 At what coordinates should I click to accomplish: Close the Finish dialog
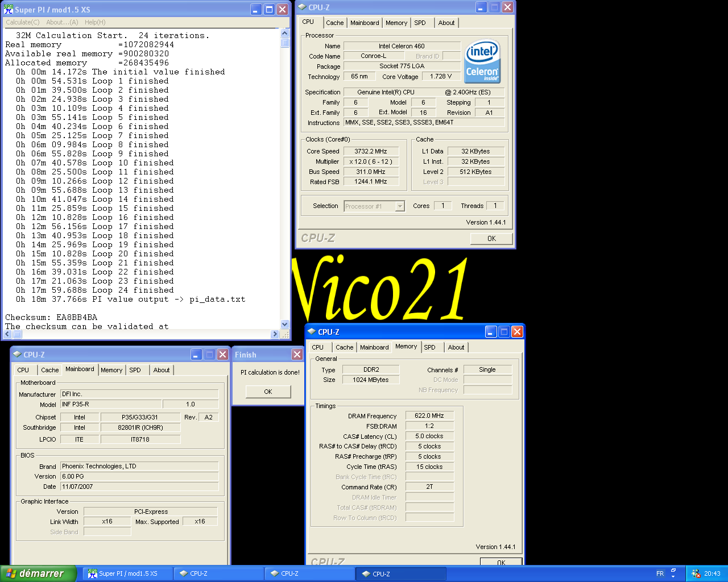297,354
